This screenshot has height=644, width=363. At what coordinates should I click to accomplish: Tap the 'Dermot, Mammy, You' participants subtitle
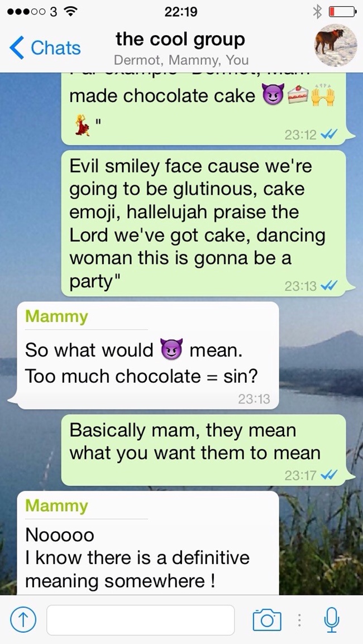click(181, 60)
